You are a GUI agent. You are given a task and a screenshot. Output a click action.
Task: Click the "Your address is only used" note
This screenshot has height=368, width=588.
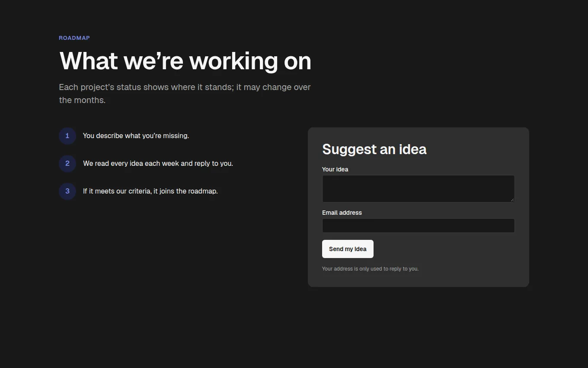pos(370,269)
